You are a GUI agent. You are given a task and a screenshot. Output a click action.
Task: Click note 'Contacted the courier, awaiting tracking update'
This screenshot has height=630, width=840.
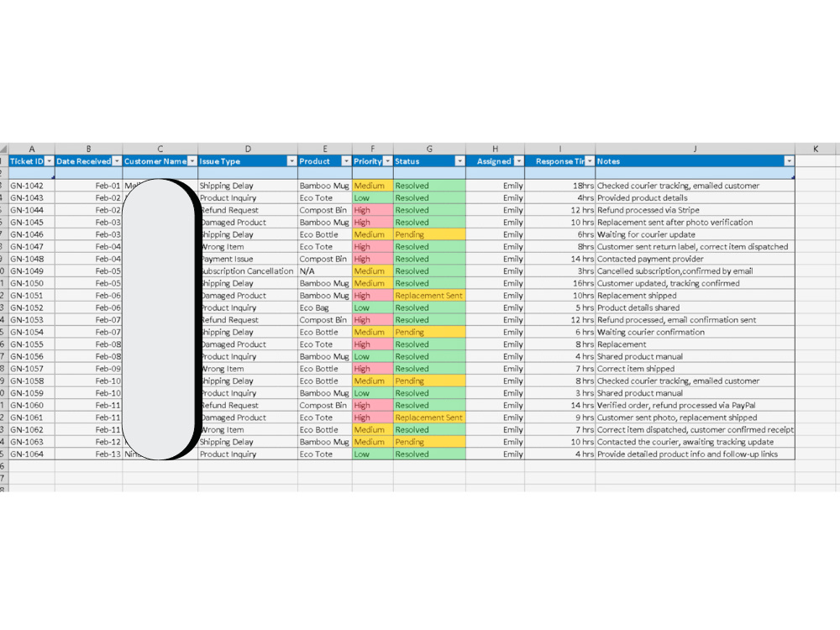(x=685, y=442)
